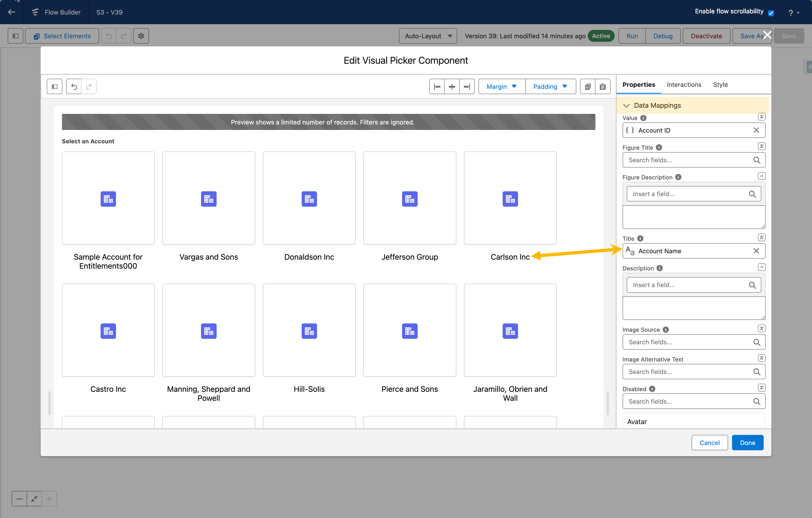
Task: Select the Vargas and Sons account card
Action: [x=209, y=198]
